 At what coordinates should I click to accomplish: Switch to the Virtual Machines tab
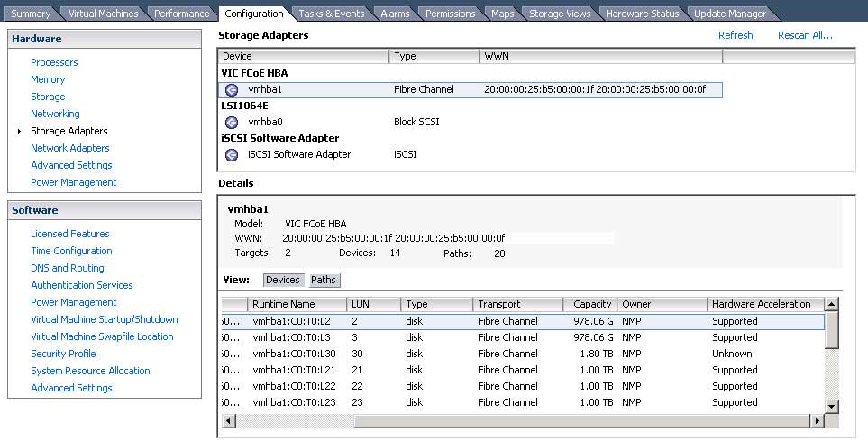pos(104,14)
